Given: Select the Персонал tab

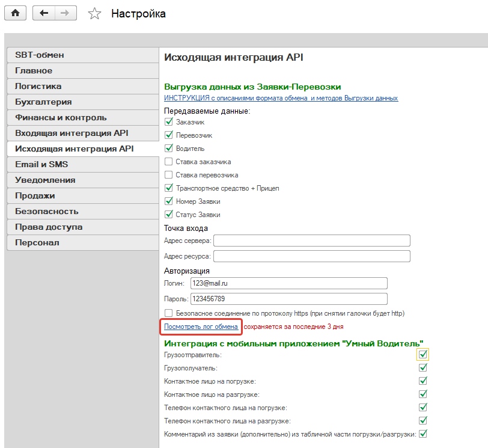Looking at the screenshot, I should tap(83, 243).
